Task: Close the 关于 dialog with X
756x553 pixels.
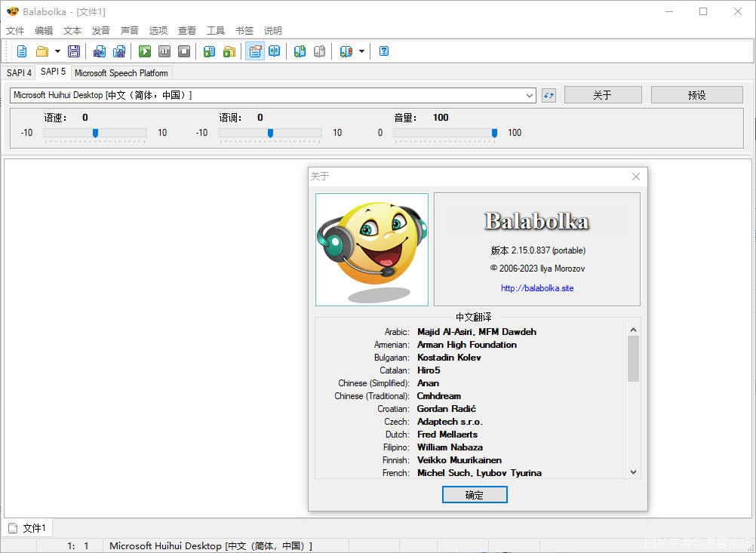Action: (636, 177)
